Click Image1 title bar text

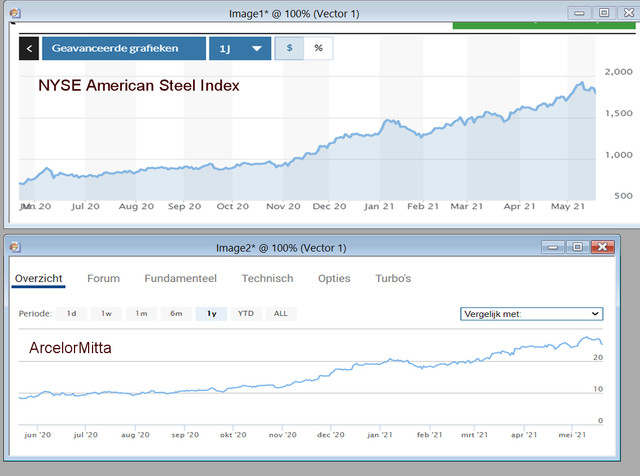click(294, 14)
